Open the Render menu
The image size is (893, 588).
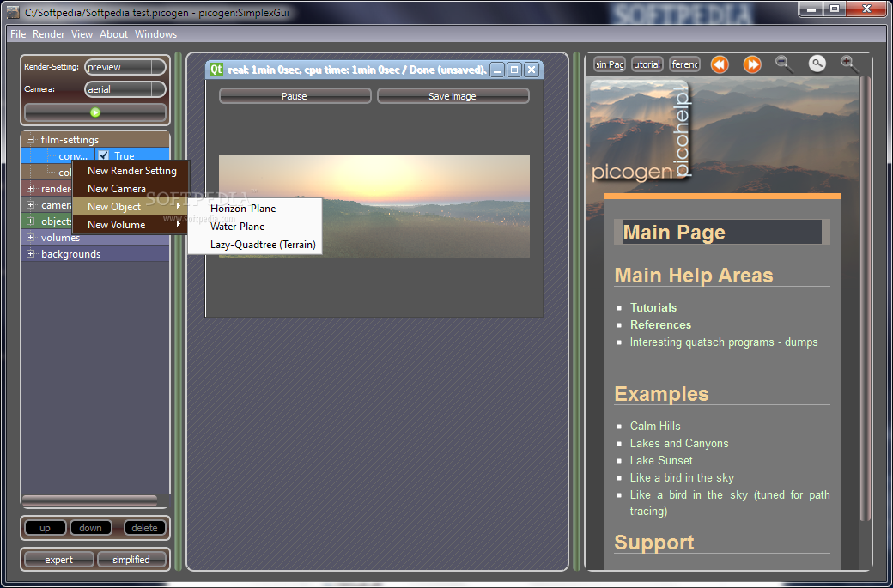(x=48, y=34)
